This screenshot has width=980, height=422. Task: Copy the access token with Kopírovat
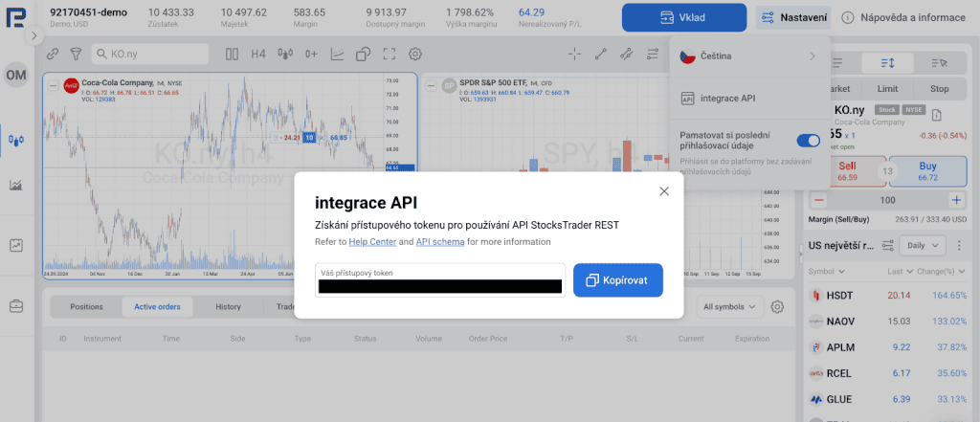coord(617,280)
